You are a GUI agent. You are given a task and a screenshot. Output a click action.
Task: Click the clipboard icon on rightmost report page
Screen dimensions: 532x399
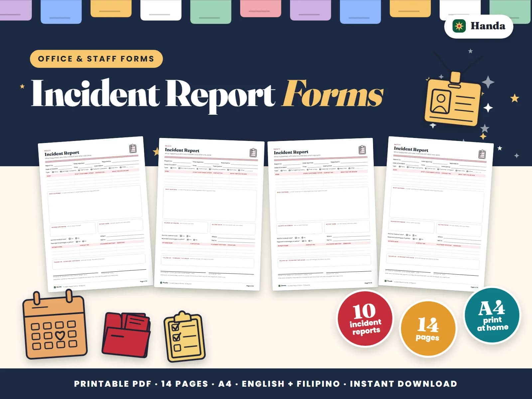click(482, 154)
